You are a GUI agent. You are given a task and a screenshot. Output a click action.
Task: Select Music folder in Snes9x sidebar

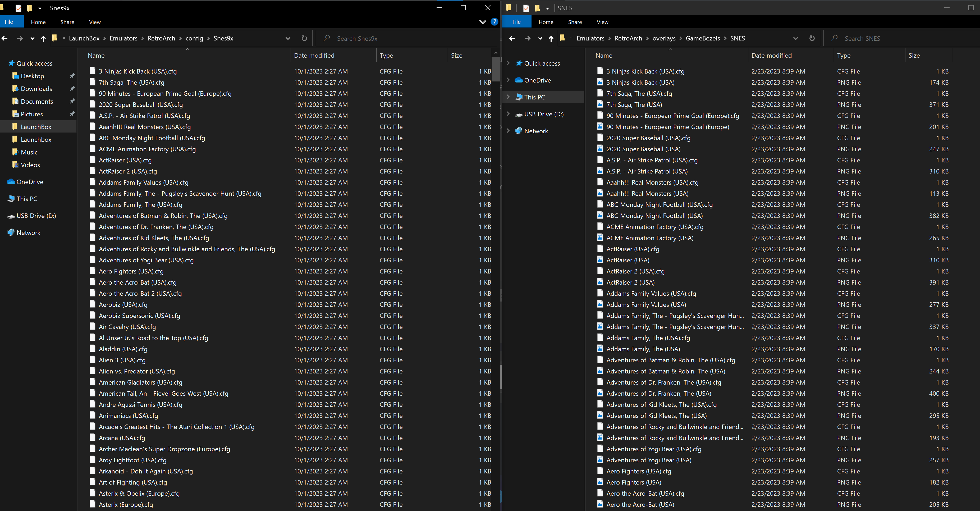pyautogui.click(x=29, y=152)
